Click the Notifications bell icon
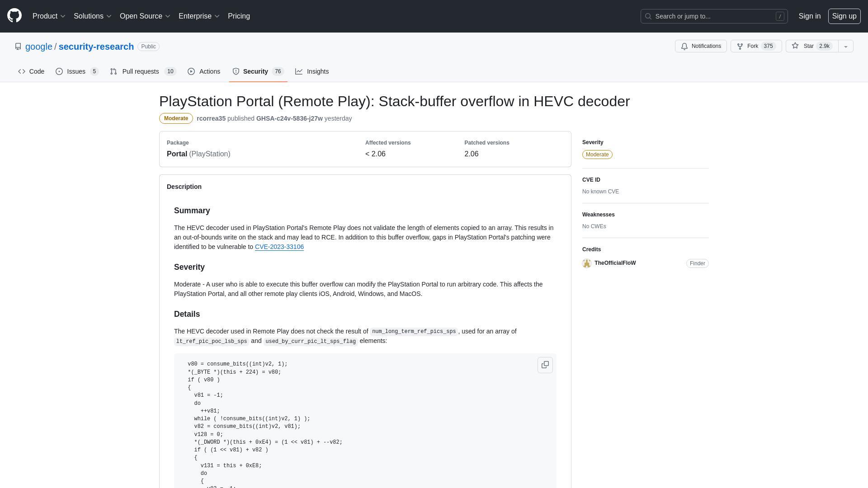868x488 pixels. coord(684,46)
